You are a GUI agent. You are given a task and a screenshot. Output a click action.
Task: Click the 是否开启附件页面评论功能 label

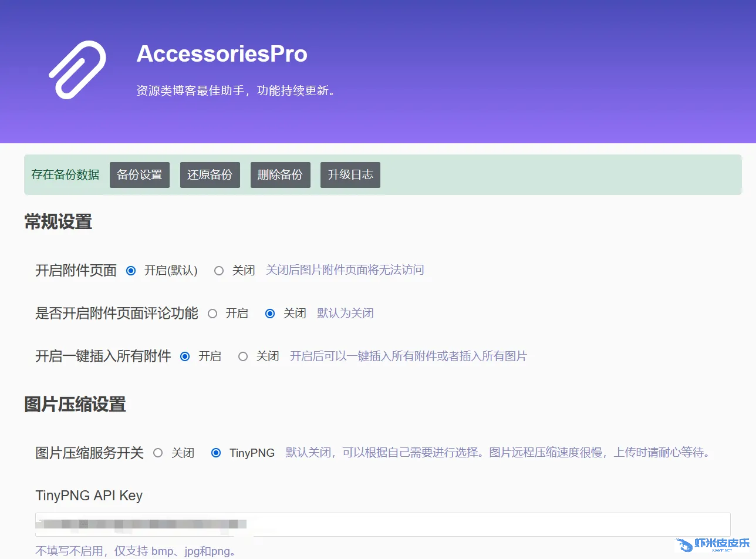[x=117, y=314]
